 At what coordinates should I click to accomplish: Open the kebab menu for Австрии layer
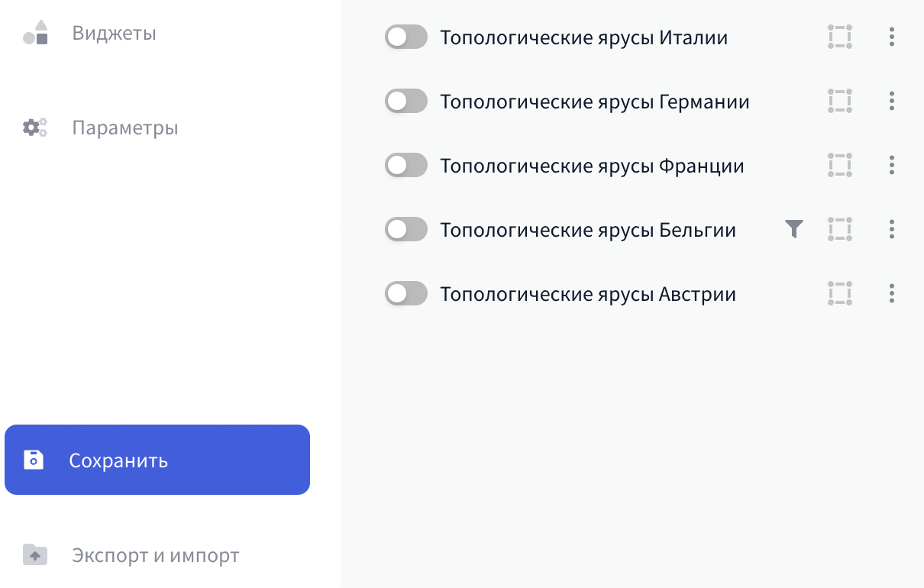click(892, 293)
